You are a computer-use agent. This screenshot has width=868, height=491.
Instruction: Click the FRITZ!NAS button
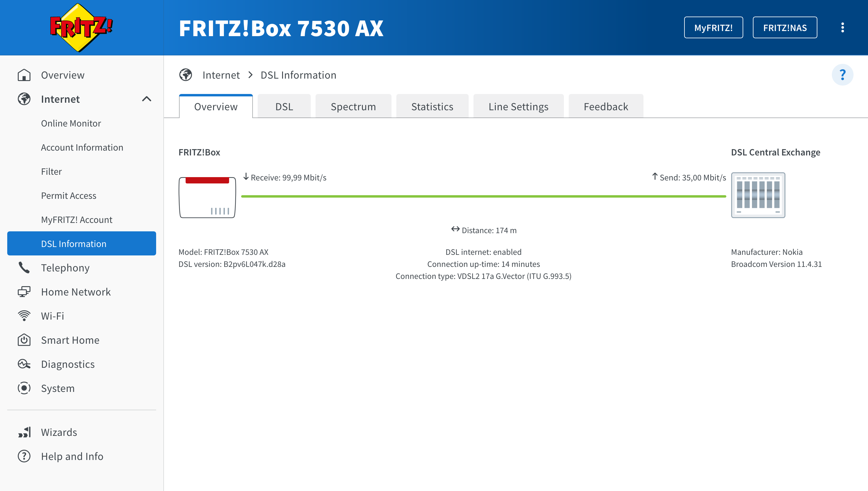[785, 28]
